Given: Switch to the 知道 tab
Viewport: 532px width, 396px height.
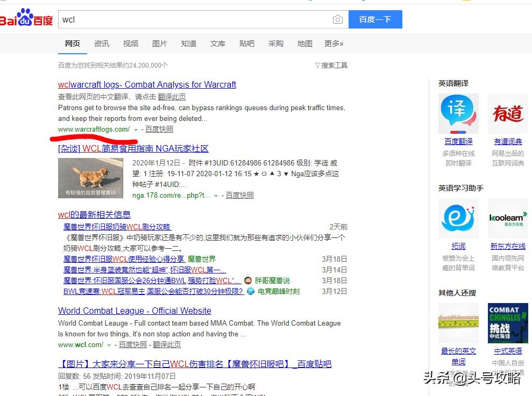Looking at the screenshot, I should (x=189, y=44).
